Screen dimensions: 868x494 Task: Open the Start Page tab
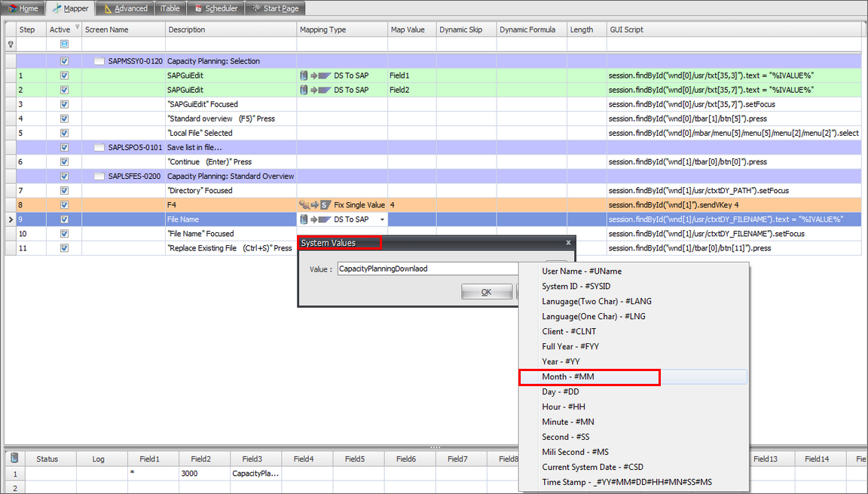pyautogui.click(x=275, y=8)
